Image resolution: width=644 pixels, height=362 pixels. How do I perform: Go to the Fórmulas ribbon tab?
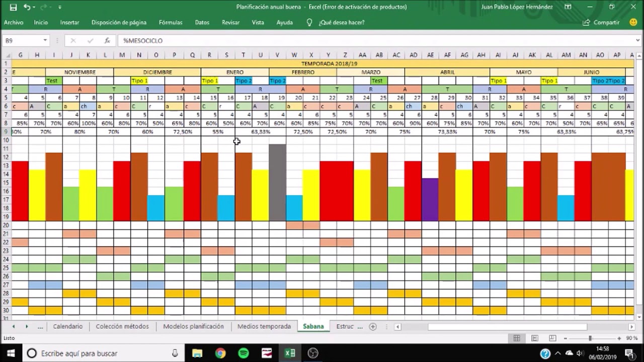[171, 22]
